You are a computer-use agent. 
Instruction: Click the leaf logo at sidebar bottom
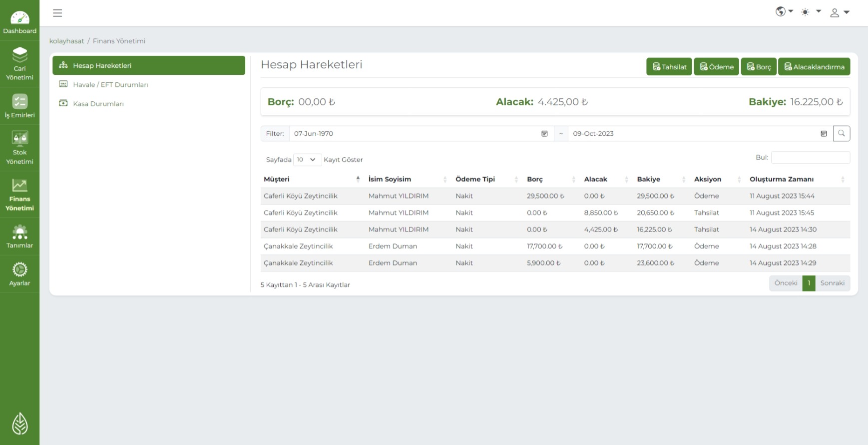pyautogui.click(x=19, y=424)
